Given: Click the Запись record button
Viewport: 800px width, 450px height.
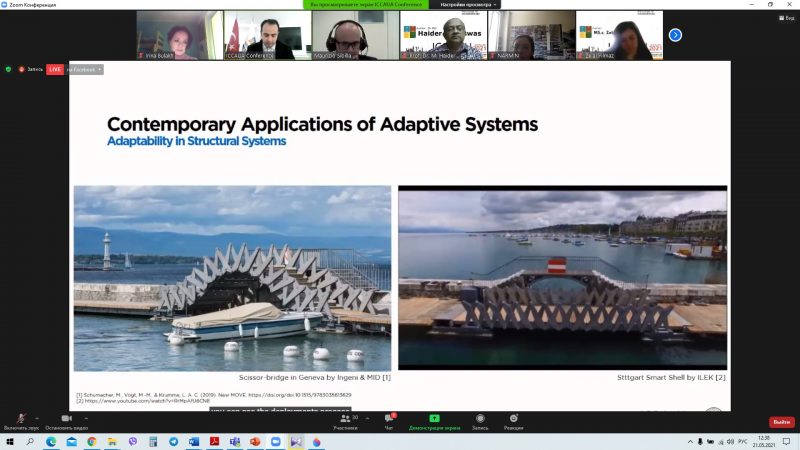Looking at the screenshot, I should coord(480,421).
